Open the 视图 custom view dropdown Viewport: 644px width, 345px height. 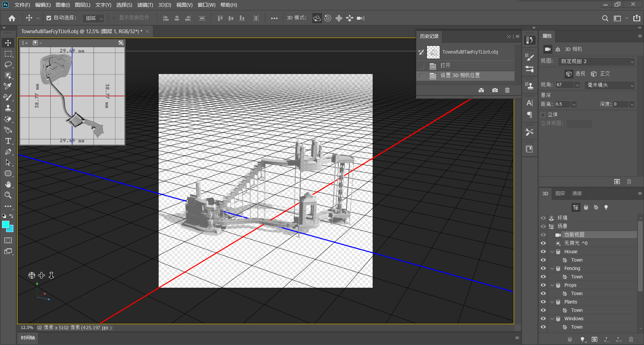click(596, 61)
